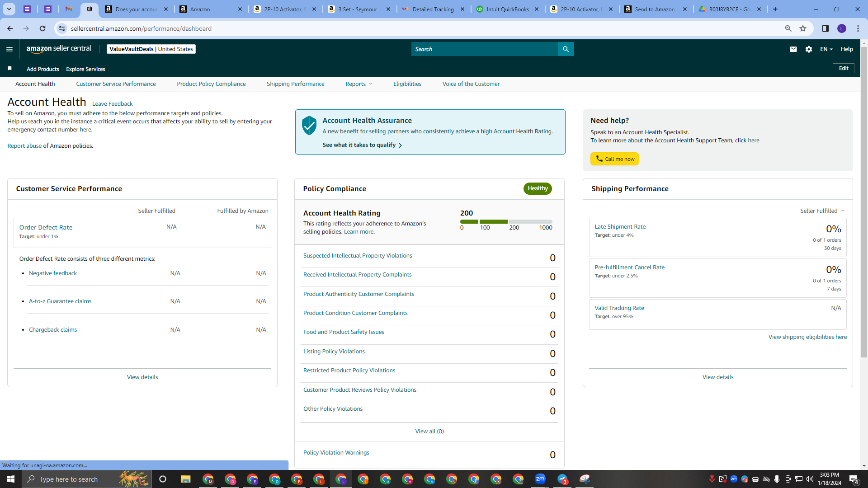The height and width of the screenshot is (488, 868).
Task: Open a new browser tab
Action: tap(775, 9)
